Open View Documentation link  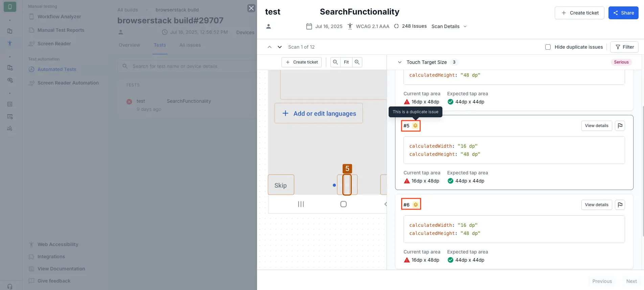point(61,269)
